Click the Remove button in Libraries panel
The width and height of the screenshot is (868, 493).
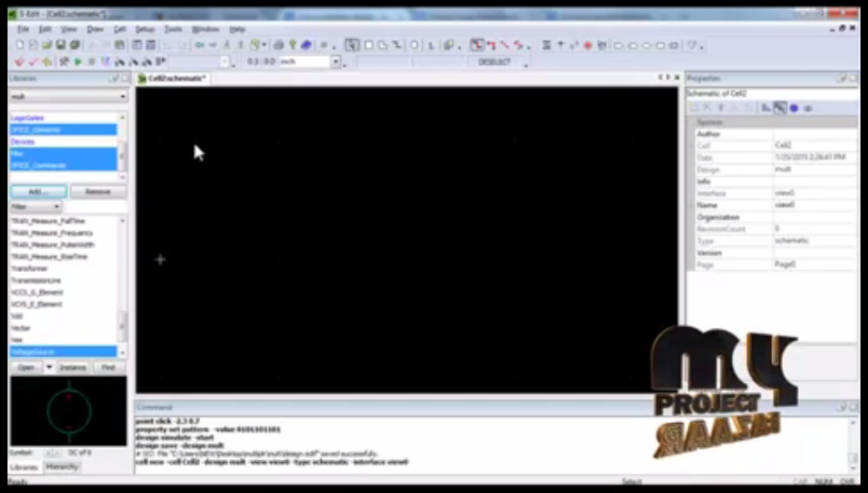point(98,192)
